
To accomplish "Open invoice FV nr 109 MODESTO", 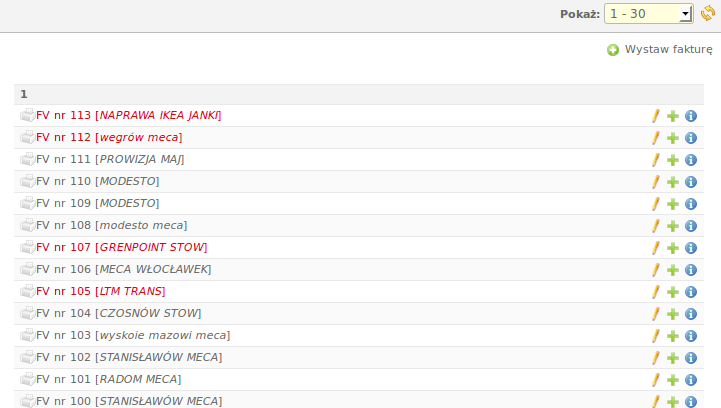I will tap(98, 203).
